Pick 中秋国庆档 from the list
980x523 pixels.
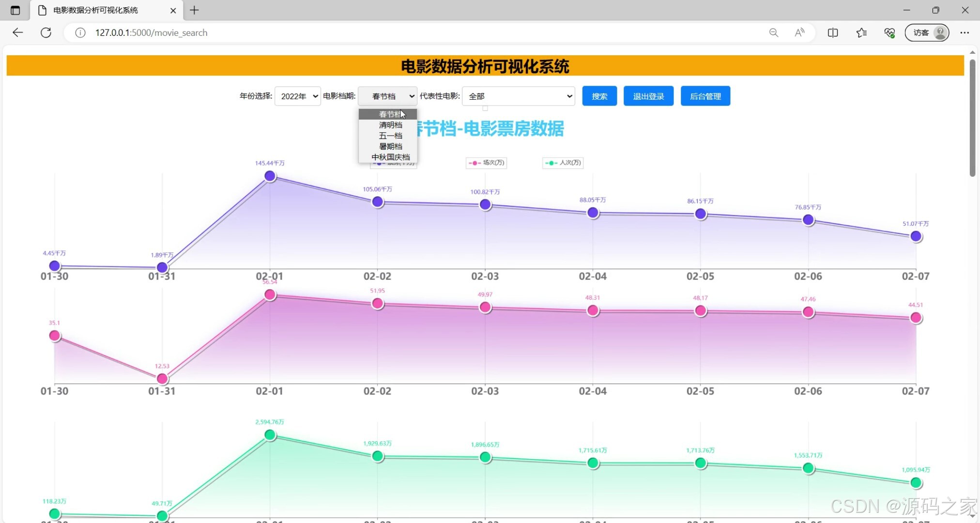click(390, 157)
